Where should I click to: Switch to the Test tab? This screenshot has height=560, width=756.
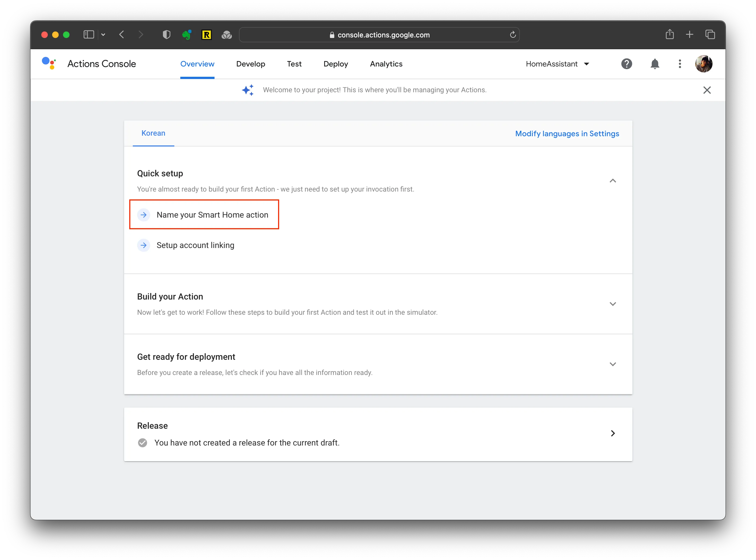coord(294,64)
